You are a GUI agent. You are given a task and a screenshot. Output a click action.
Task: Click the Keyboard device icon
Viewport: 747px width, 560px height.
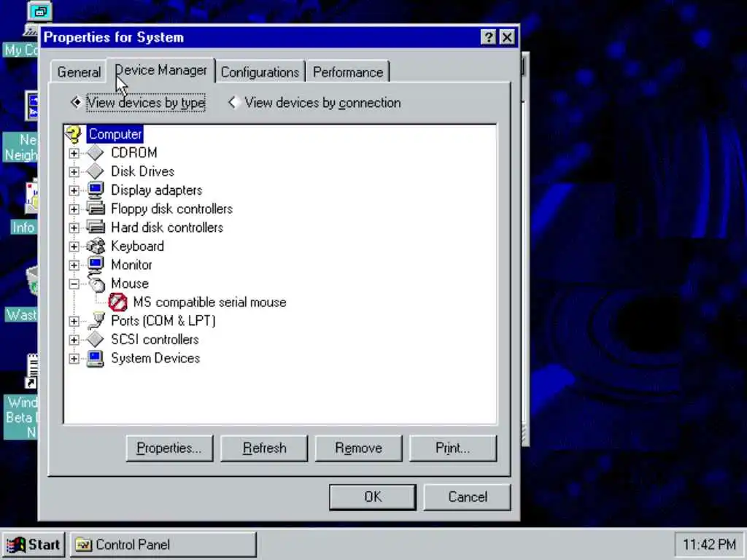(x=96, y=246)
